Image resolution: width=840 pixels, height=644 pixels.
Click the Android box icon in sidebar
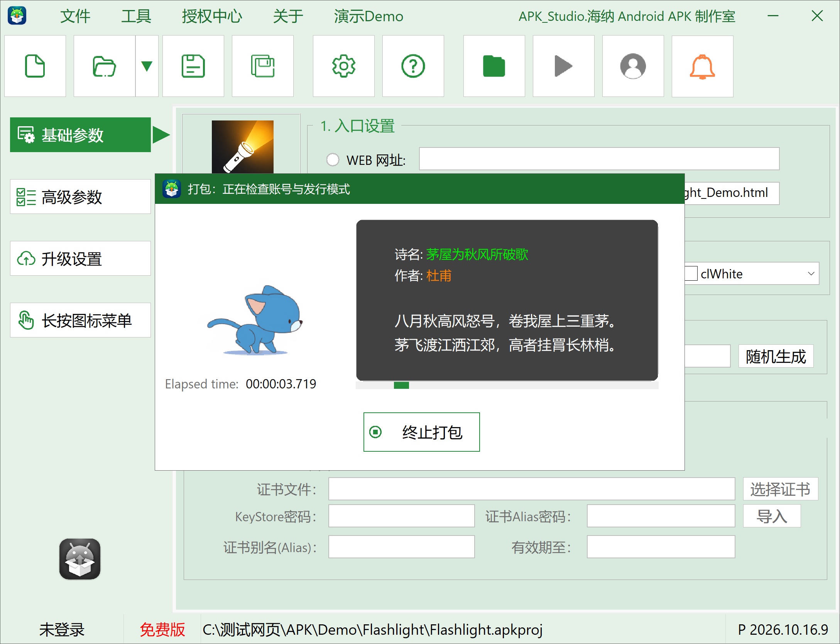(x=80, y=559)
